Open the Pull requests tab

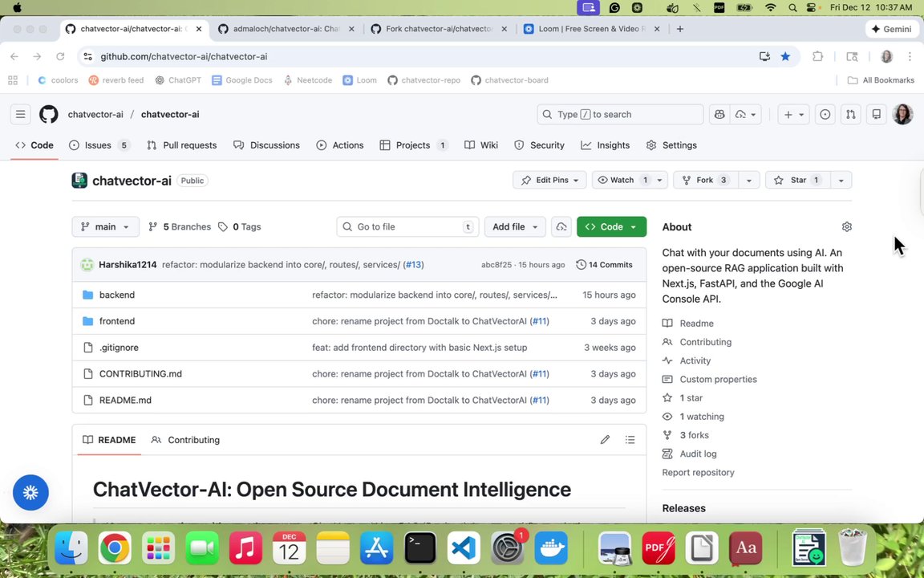(182, 145)
